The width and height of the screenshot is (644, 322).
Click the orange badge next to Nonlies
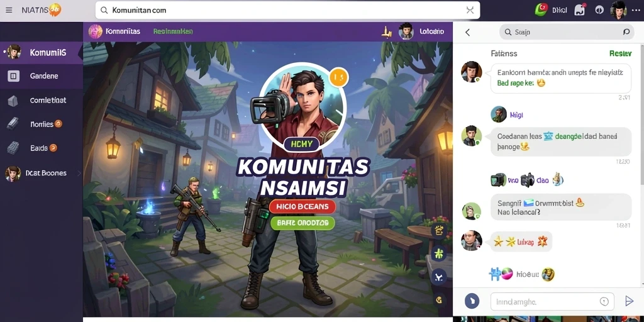click(x=58, y=124)
